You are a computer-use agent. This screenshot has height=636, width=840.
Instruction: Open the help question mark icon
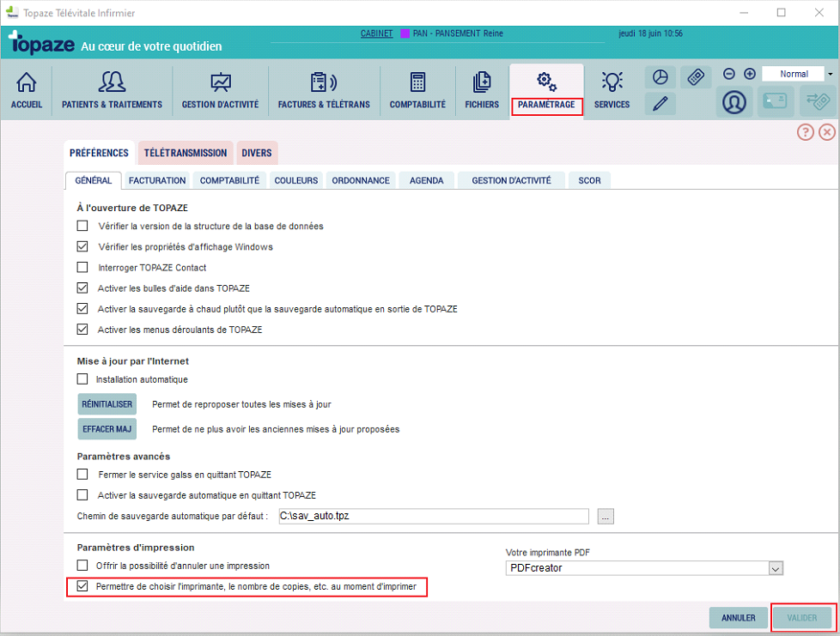(x=805, y=131)
